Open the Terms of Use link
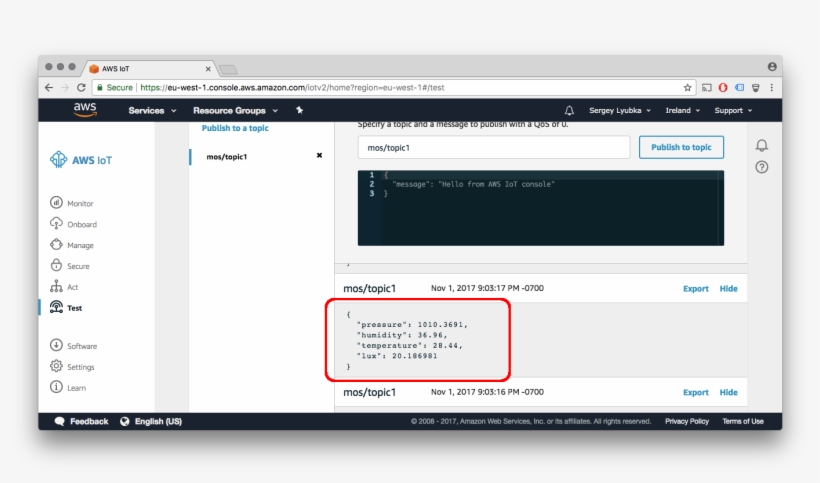 [x=743, y=421]
